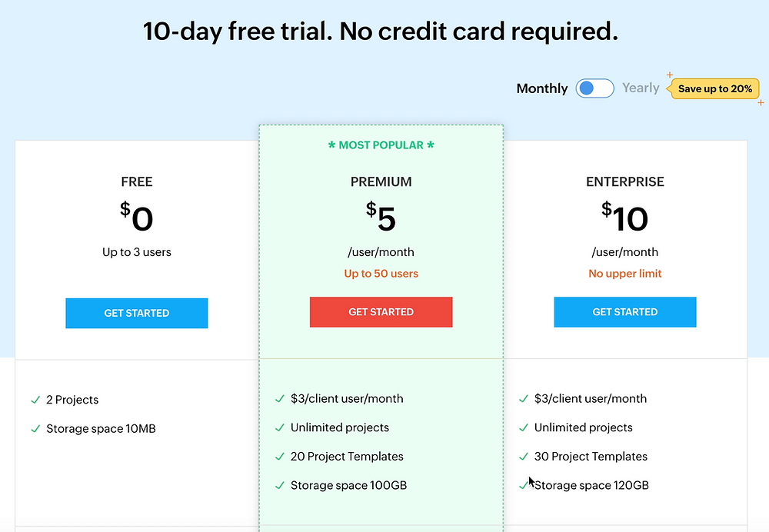Click the checkmark beside Storage space 100GB
The width and height of the screenshot is (769, 532).
(280, 486)
